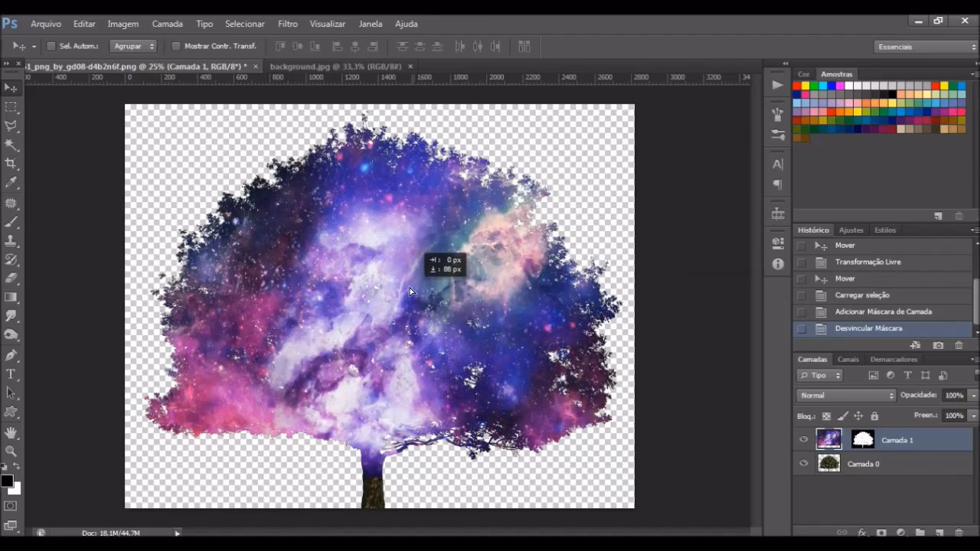Click the layer mask thumbnail on Camada 1
This screenshot has height=551, width=980.
[x=863, y=439]
